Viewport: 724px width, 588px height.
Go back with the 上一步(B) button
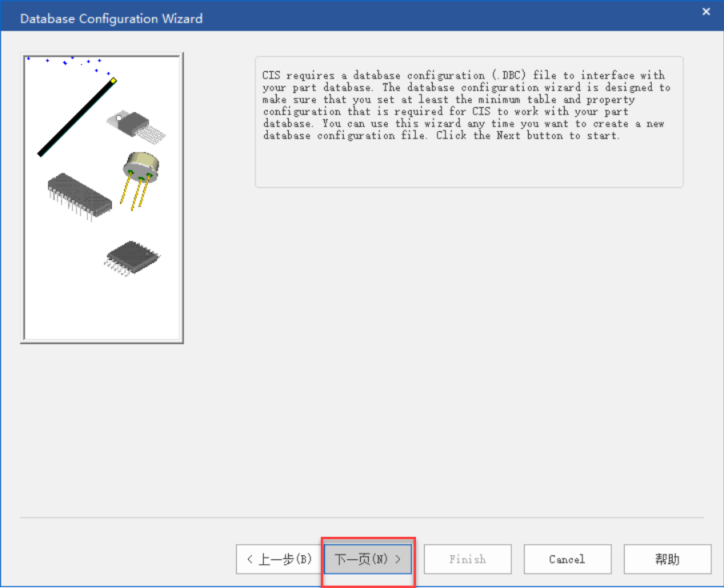coord(278,559)
